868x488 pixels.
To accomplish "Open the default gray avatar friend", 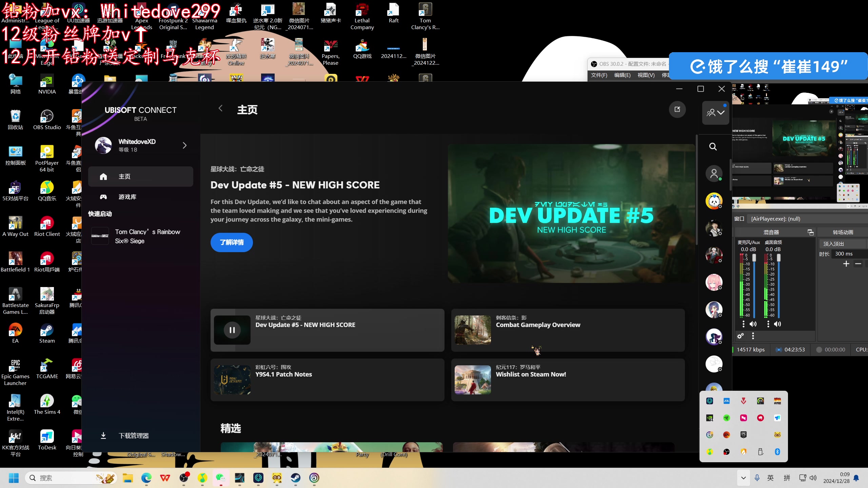I will (x=714, y=174).
